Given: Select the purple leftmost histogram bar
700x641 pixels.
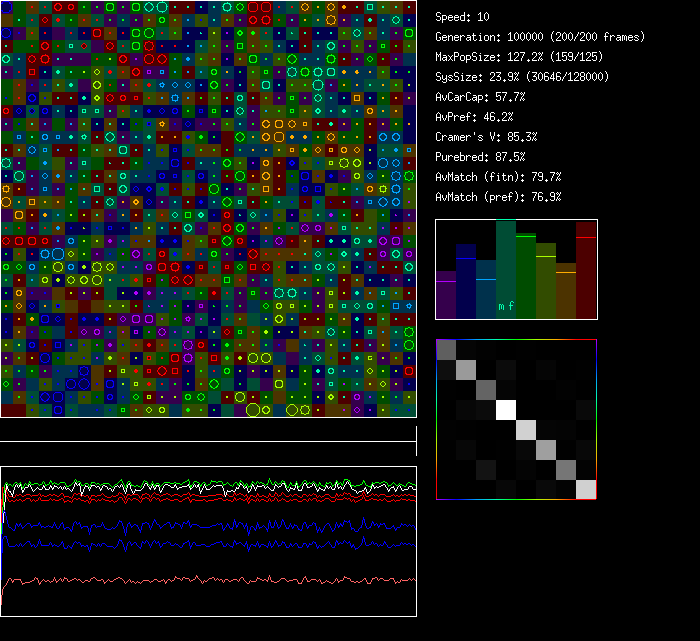Looking at the screenshot, I should tap(446, 295).
